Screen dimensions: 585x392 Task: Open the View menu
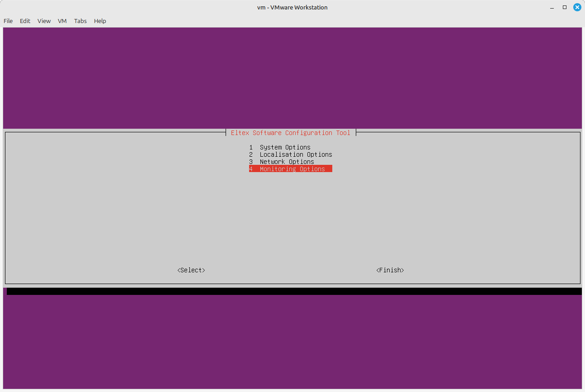44,21
